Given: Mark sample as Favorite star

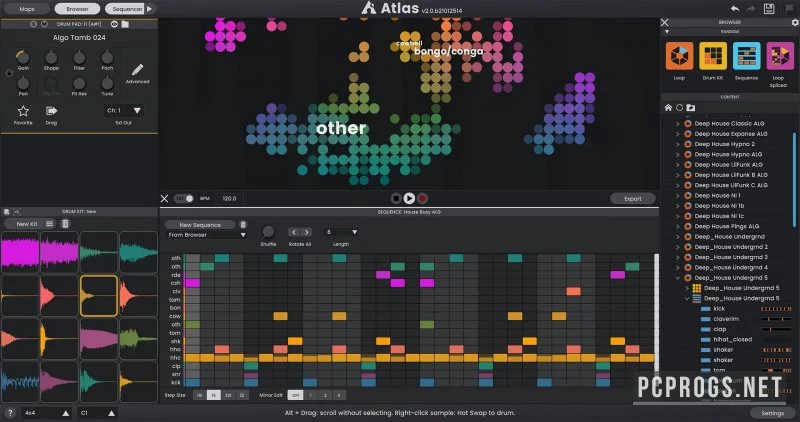Looking at the screenshot, I should [x=23, y=111].
